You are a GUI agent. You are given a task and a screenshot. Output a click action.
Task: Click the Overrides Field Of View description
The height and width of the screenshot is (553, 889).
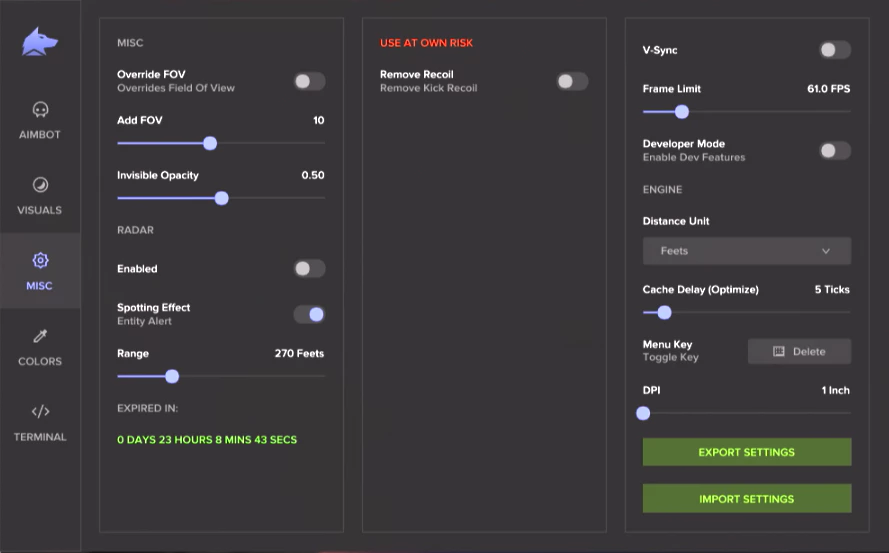(x=176, y=88)
